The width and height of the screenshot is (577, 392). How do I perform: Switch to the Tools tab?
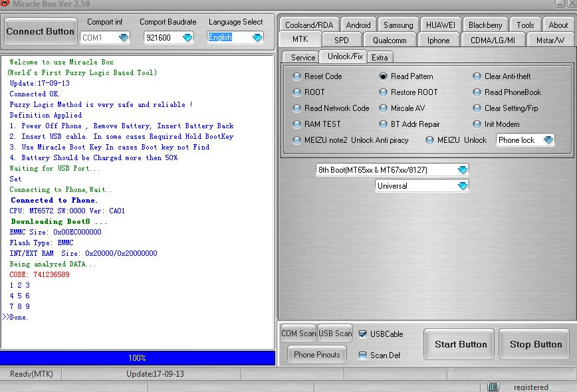[525, 25]
